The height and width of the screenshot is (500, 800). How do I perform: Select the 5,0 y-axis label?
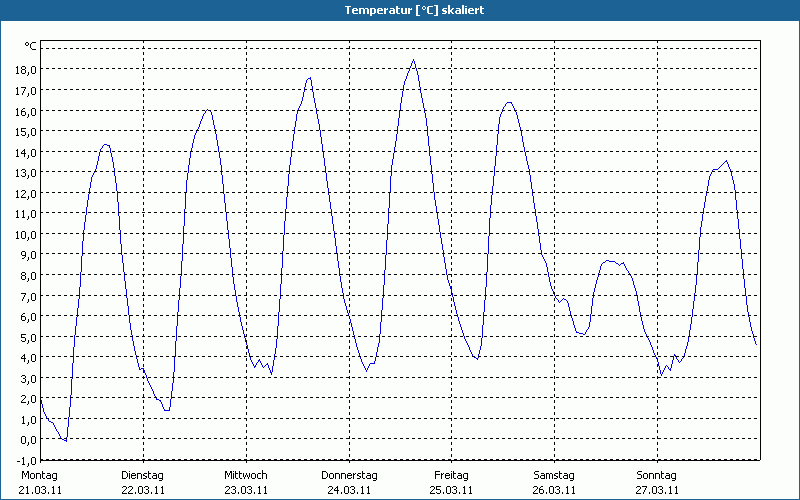click(29, 337)
